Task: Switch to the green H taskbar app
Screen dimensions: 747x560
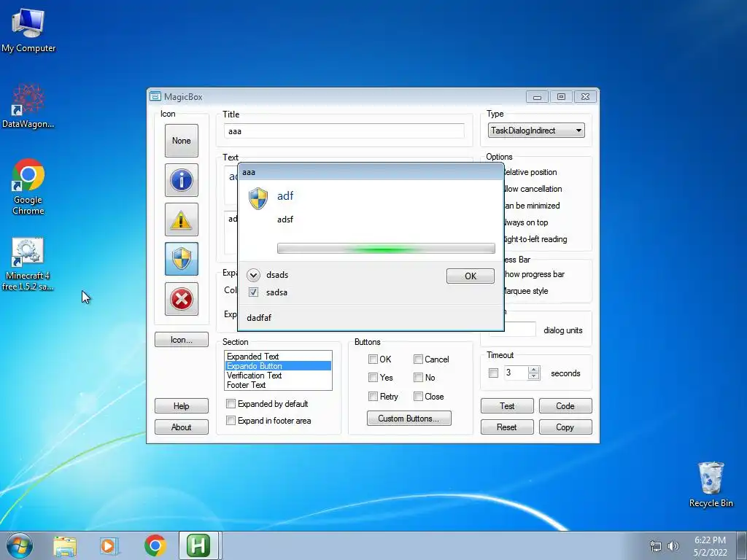Action: [198, 545]
